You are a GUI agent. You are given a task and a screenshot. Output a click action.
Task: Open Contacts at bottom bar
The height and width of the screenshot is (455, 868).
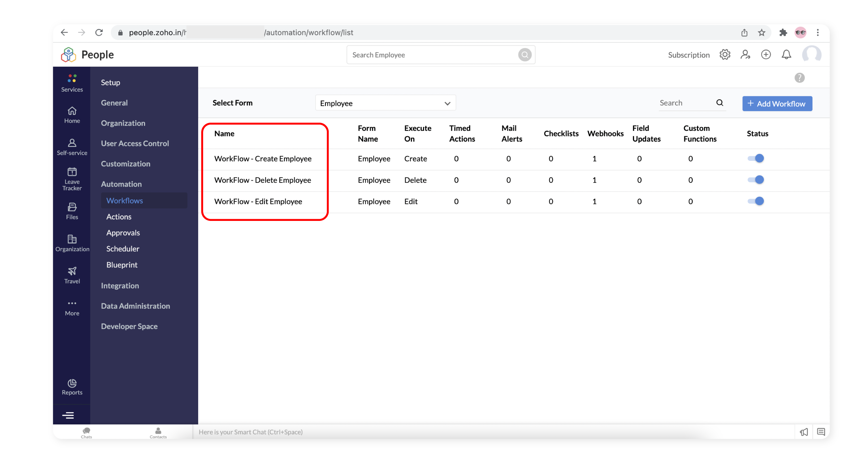click(x=158, y=433)
